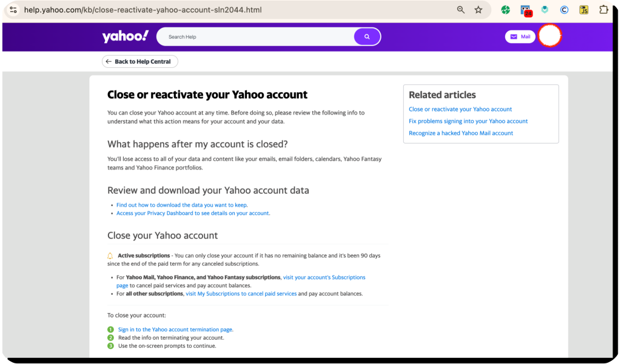Open the yellow JS extension icon
Screen dimensions: 621x364
point(584,10)
